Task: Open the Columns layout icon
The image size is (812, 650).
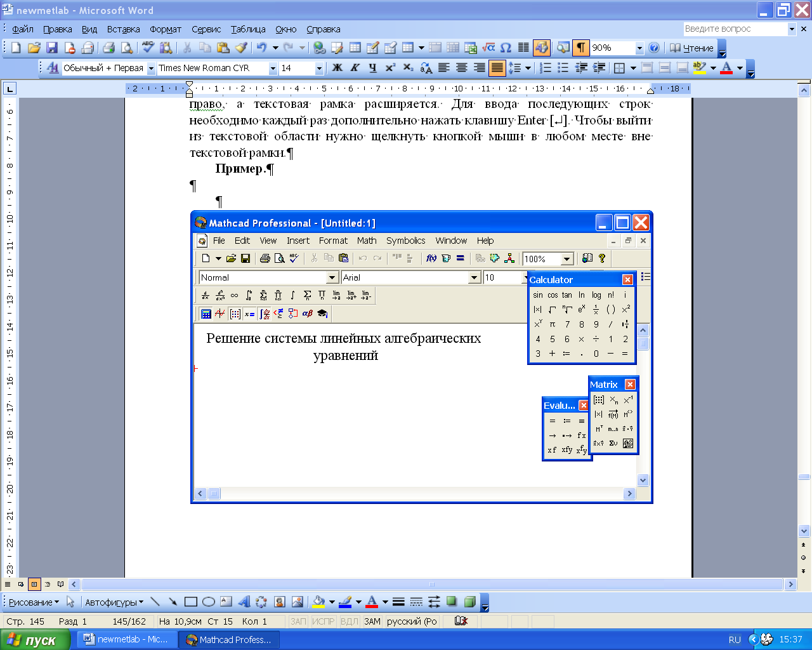Action: click(x=523, y=48)
